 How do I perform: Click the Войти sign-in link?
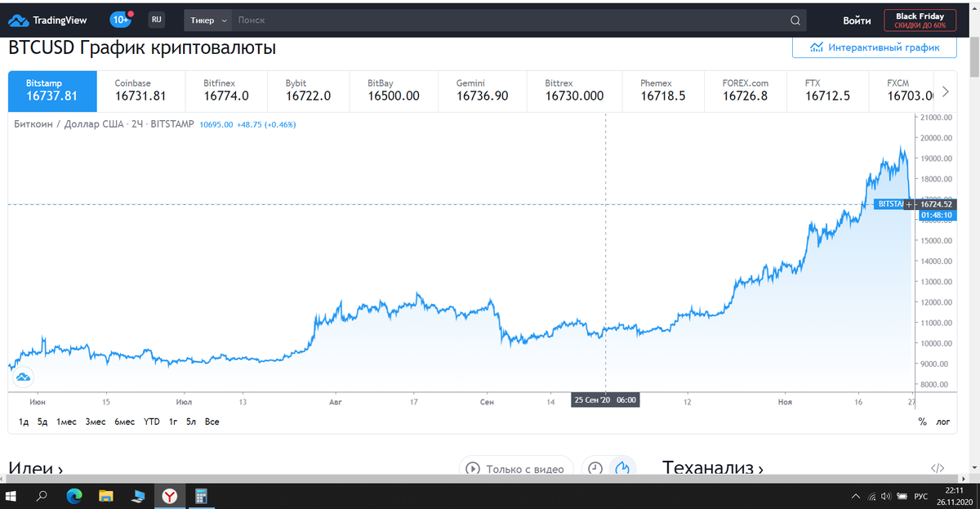coord(857,20)
